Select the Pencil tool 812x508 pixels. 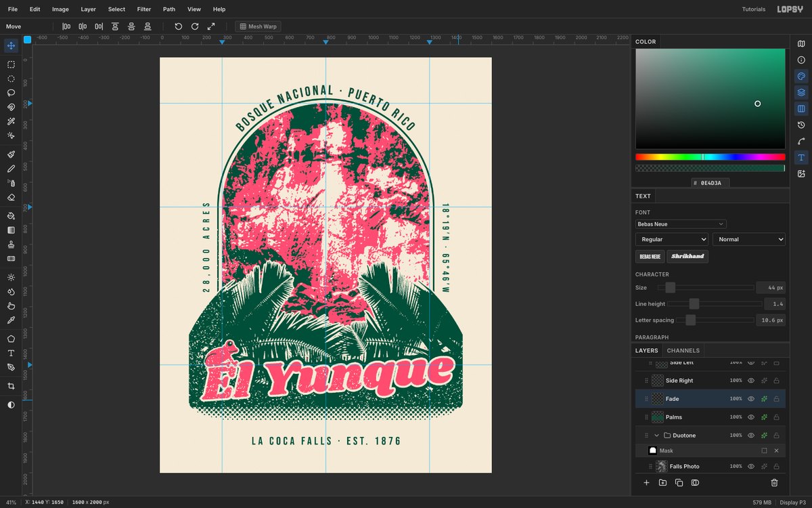pyautogui.click(x=11, y=169)
